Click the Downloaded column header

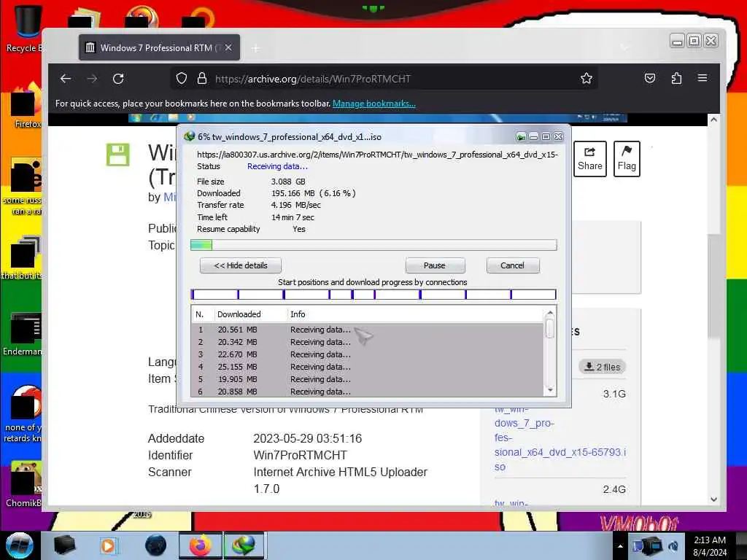239,314
